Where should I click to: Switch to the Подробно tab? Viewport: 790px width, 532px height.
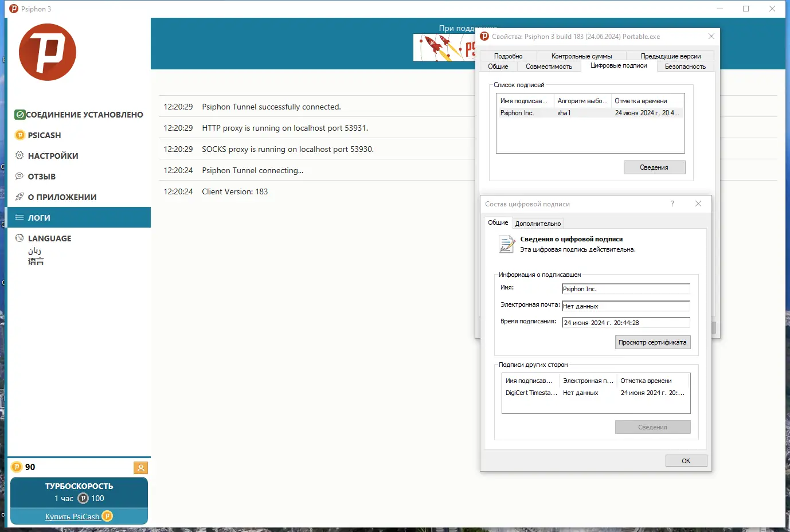(508, 56)
